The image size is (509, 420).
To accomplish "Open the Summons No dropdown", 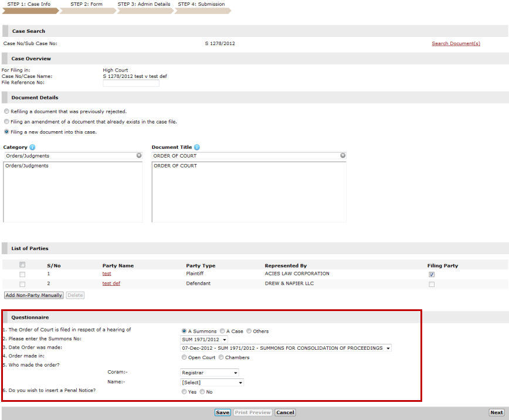I will pyautogui.click(x=204, y=339).
